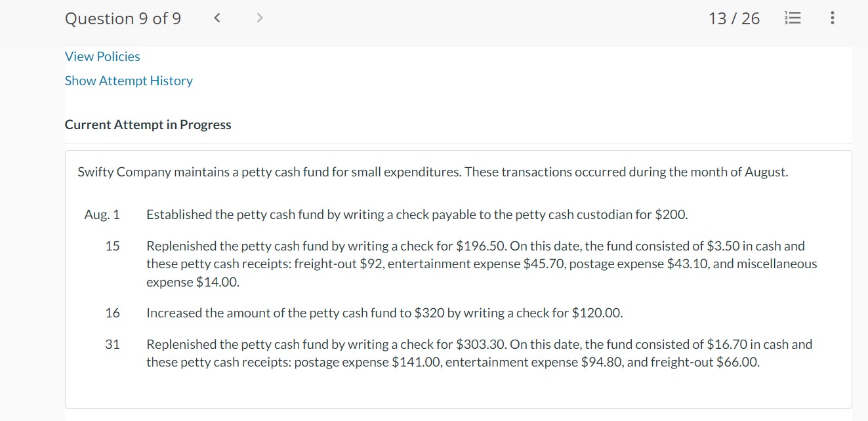Click the Current Attempt in Progress heading
This screenshot has width=868, height=421.
148,125
